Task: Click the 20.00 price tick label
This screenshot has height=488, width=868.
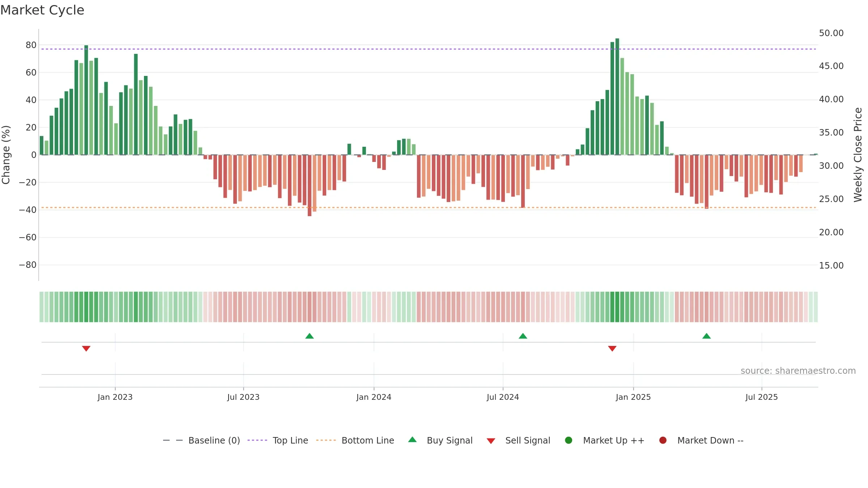Action: point(831,232)
